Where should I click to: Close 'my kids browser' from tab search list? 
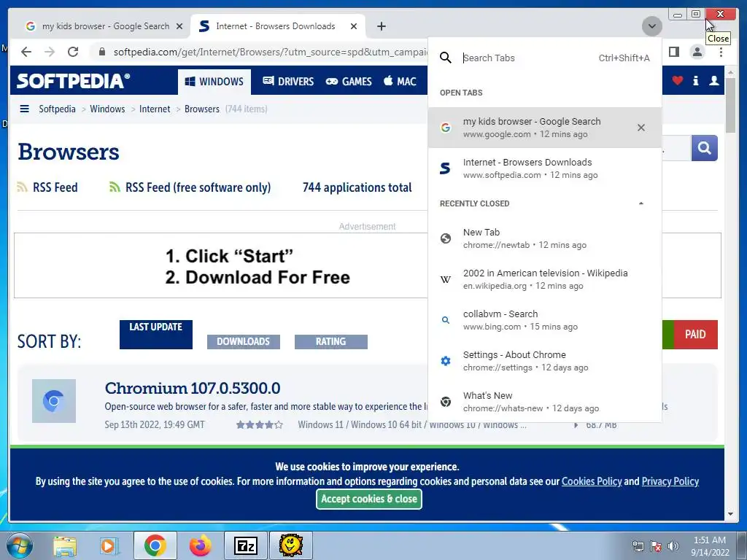640,128
